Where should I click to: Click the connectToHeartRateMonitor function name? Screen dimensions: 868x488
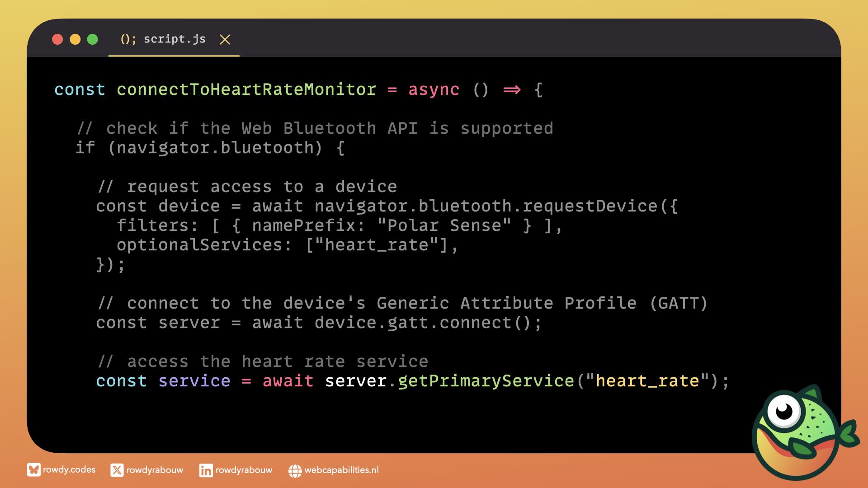[x=246, y=89]
